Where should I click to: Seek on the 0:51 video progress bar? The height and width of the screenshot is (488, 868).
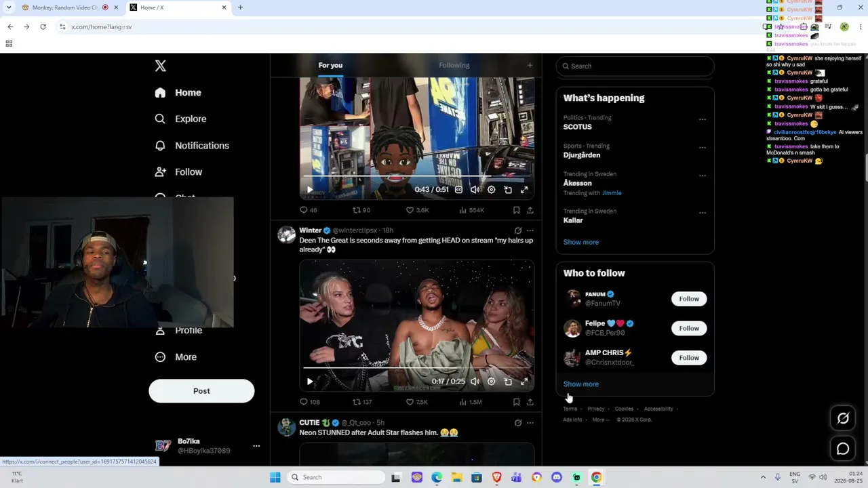pos(416,176)
